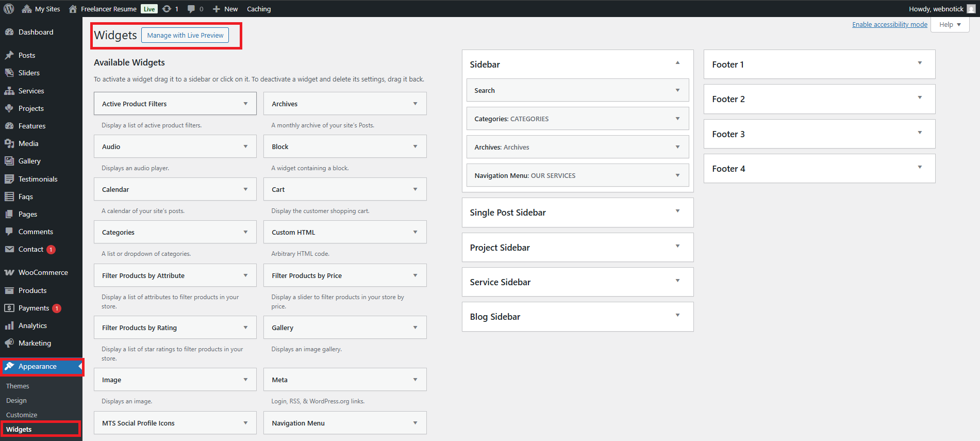The height and width of the screenshot is (441, 980).
Task: Click the WordPress logo icon
Action: [x=9, y=9]
